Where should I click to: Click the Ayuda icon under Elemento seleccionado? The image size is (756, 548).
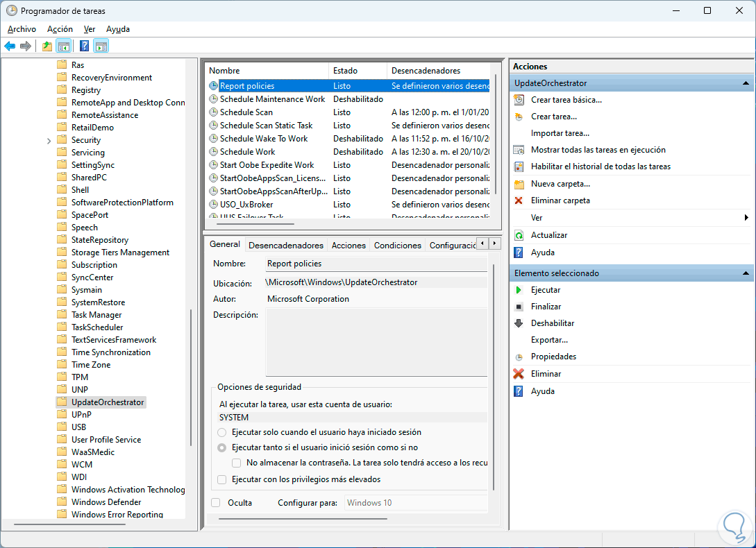pos(519,391)
